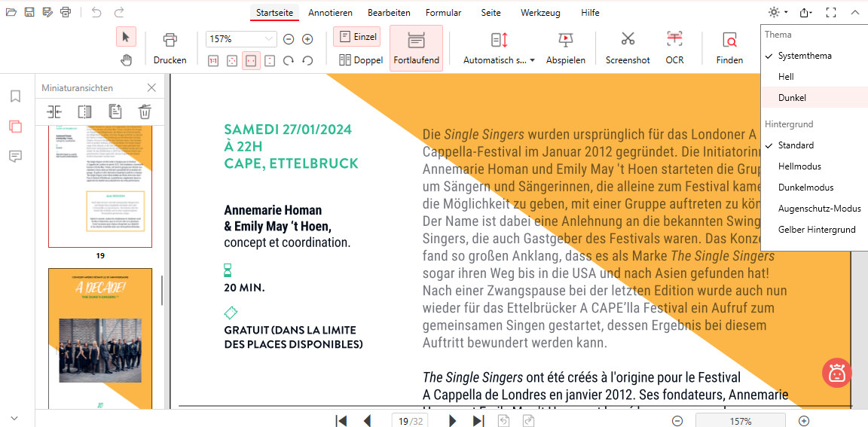
Task: Zoom in with the toolbar plus icon
Action: point(307,38)
